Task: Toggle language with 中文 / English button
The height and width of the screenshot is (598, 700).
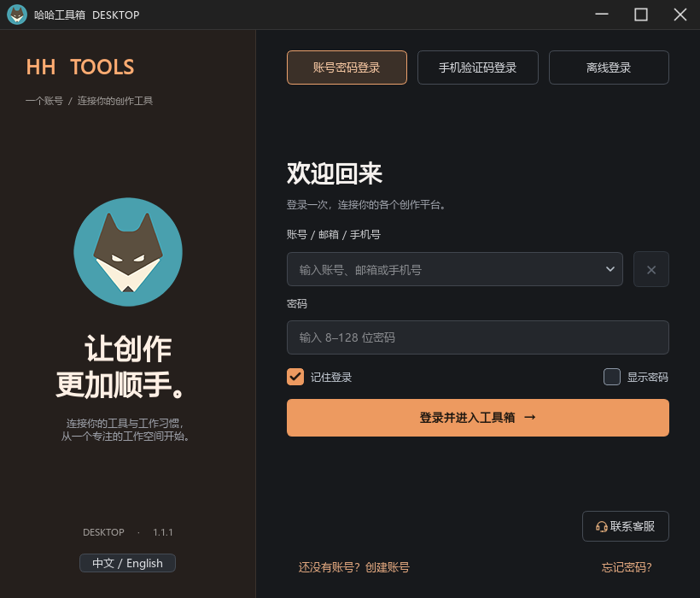Action: coord(128,563)
